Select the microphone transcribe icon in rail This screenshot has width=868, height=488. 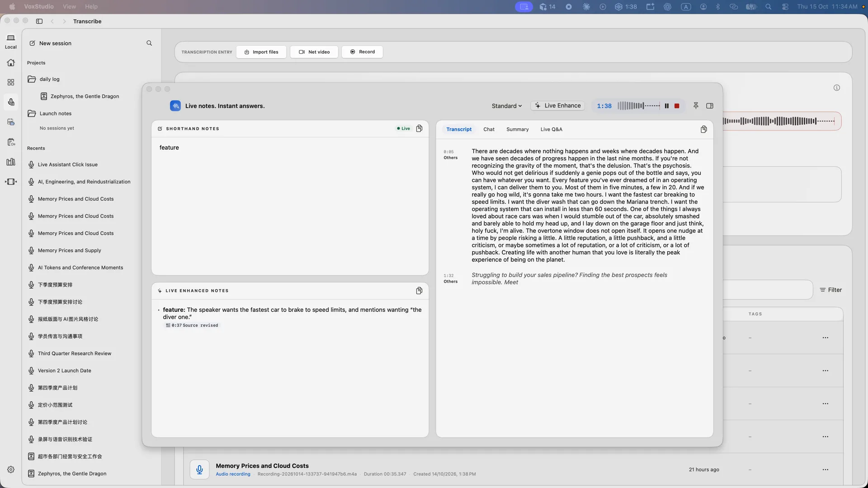(x=11, y=102)
